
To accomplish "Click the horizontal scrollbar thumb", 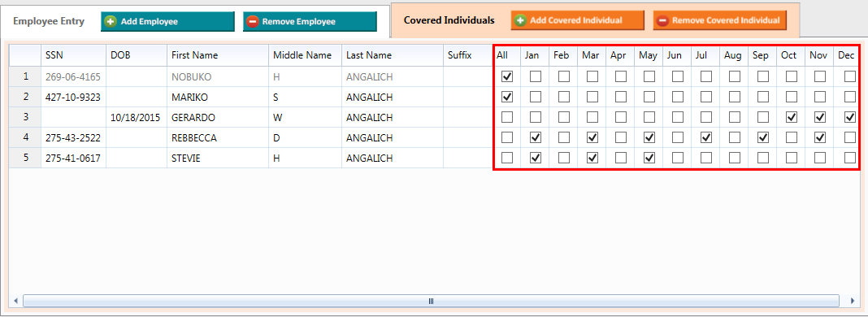I will click(431, 301).
